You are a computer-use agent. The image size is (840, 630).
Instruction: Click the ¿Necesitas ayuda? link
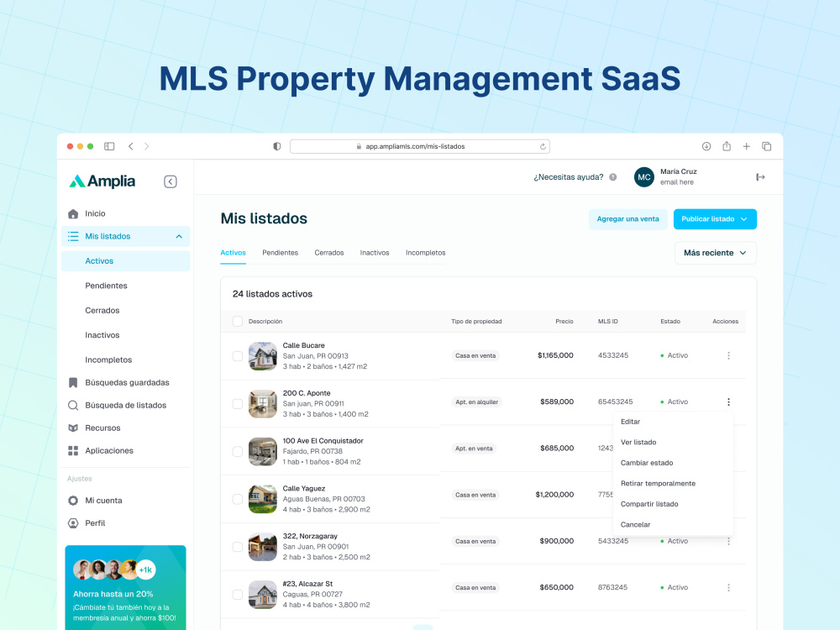569,177
